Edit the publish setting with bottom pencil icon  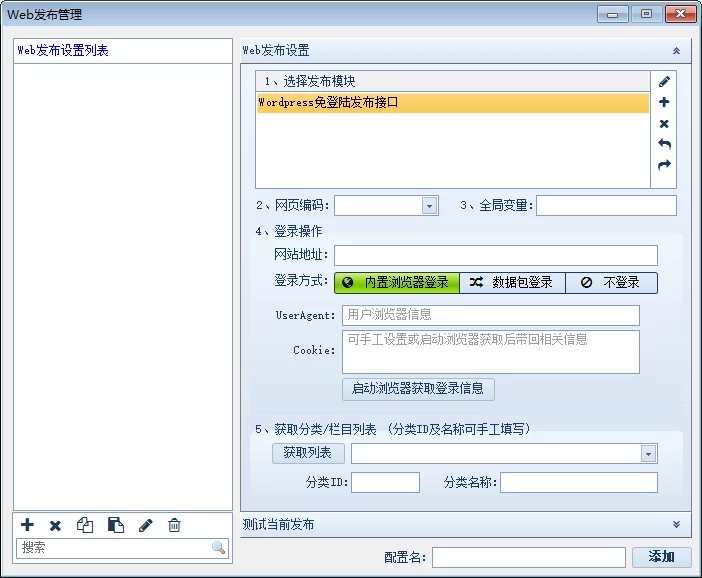(x=146, y=525)
